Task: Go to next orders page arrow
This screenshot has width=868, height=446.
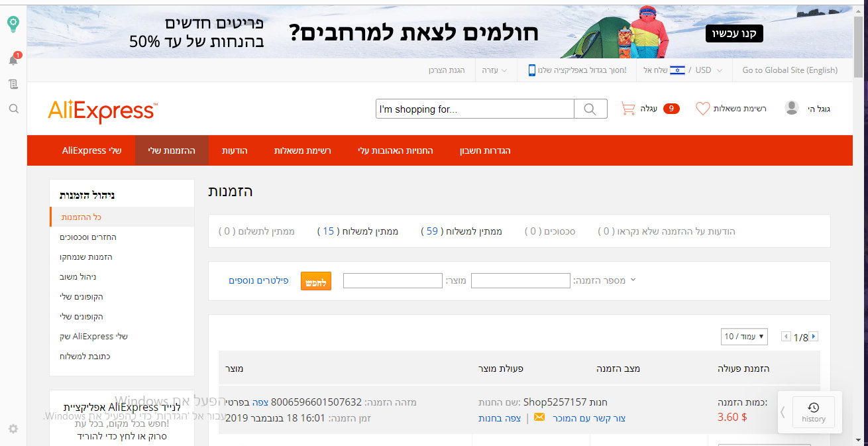Action: 814,337
